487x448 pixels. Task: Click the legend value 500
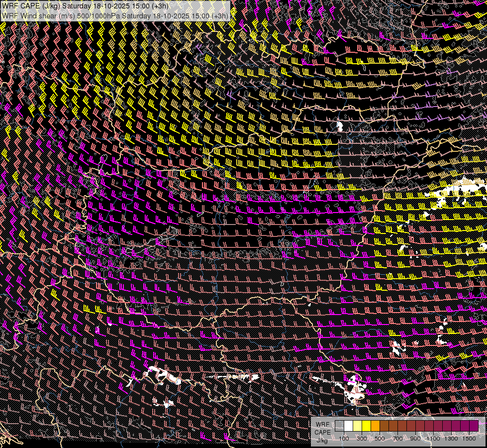pyautogui.click(x=380, y=439)
